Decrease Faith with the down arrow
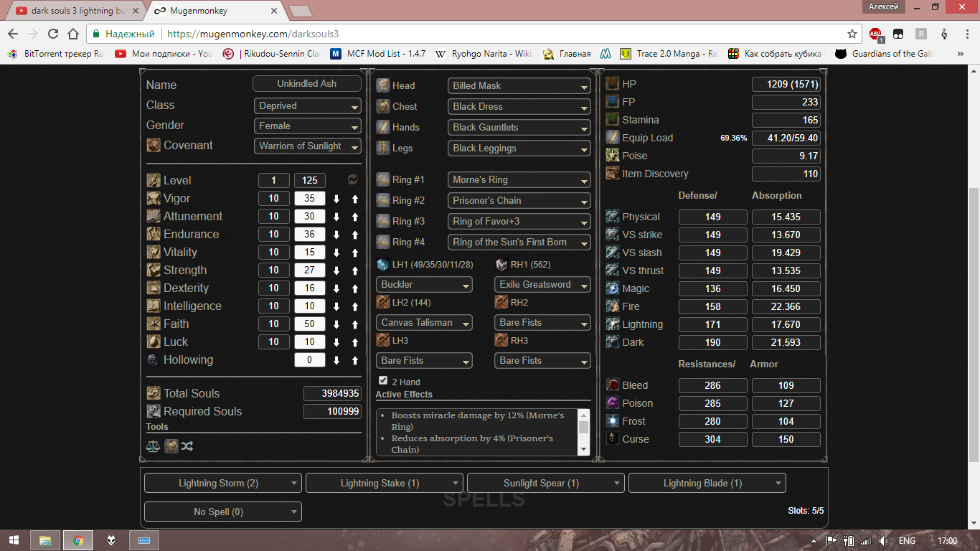This screenshot has width=980, height=551. pos(336,324)
